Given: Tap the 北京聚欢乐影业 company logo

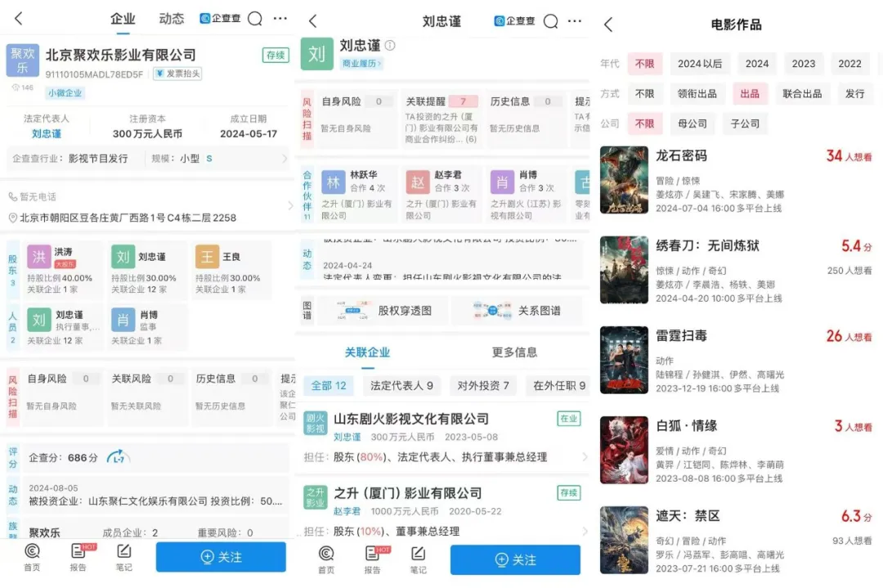Looking at the screenshot, I should tap(23, 61).
